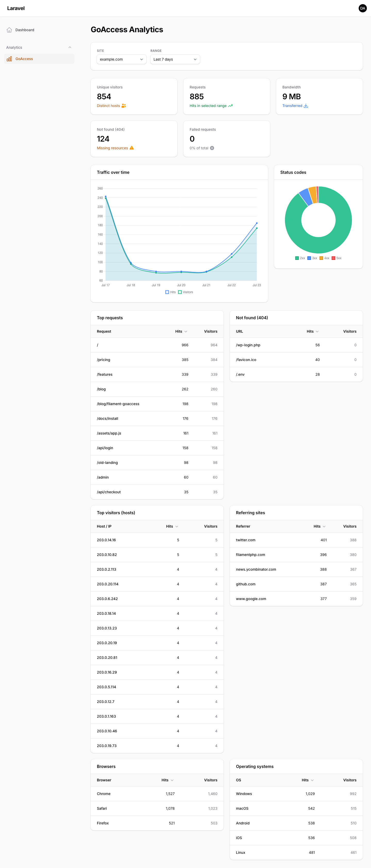
Task: Click the /wp-login.php 404 row
Action: pyautogui.click(x=296, y=345)
